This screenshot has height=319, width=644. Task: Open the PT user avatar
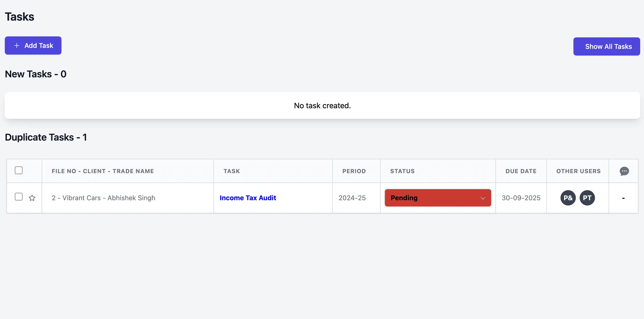(587, 198)
